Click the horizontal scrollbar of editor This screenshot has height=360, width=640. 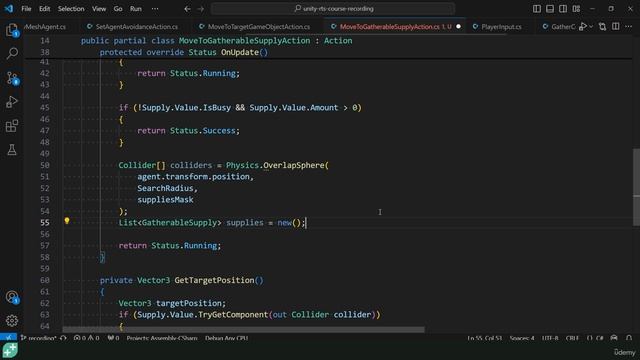click(243, 329)
